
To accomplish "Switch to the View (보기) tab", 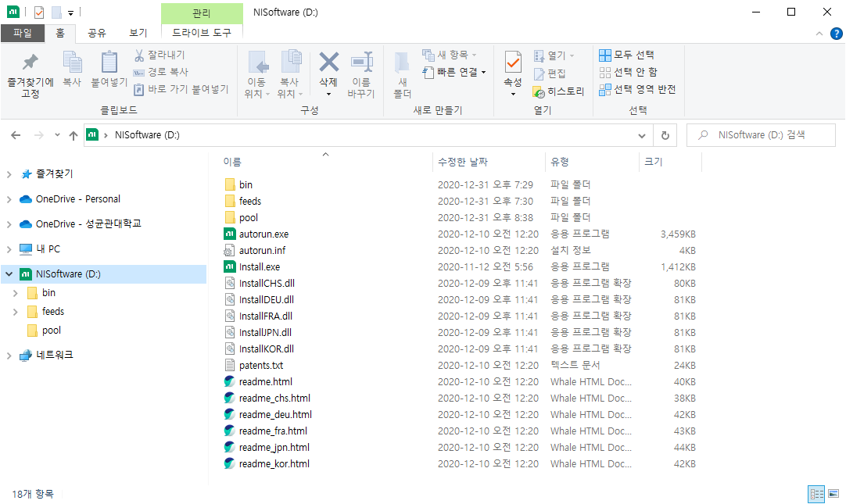I will (x=138, y=33).
